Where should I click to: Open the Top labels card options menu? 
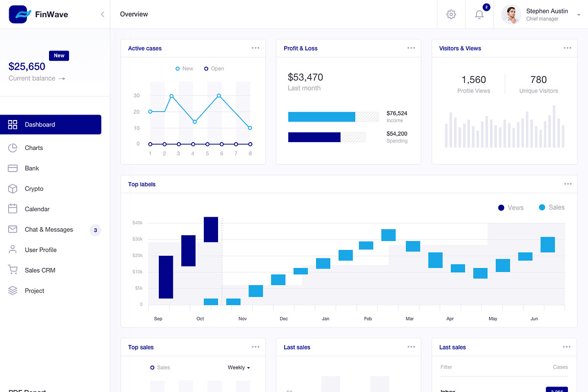(x=567, y=184)
